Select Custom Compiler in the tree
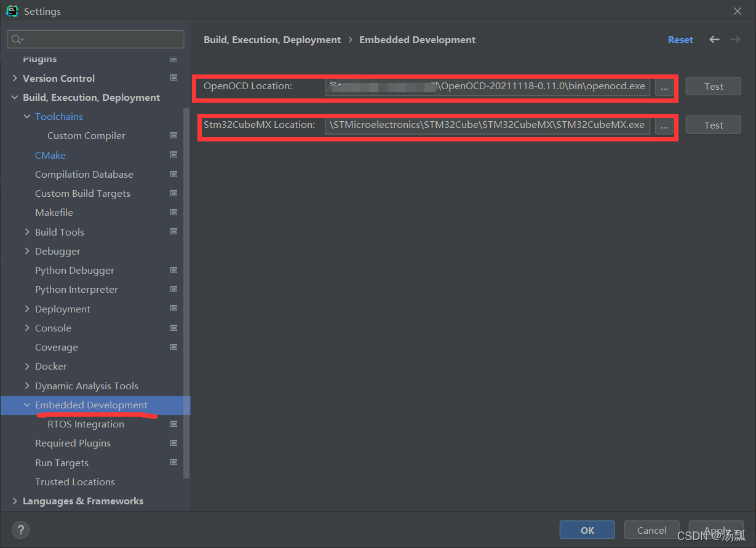Viewport: 756px width, 548px height. (86, 135)
